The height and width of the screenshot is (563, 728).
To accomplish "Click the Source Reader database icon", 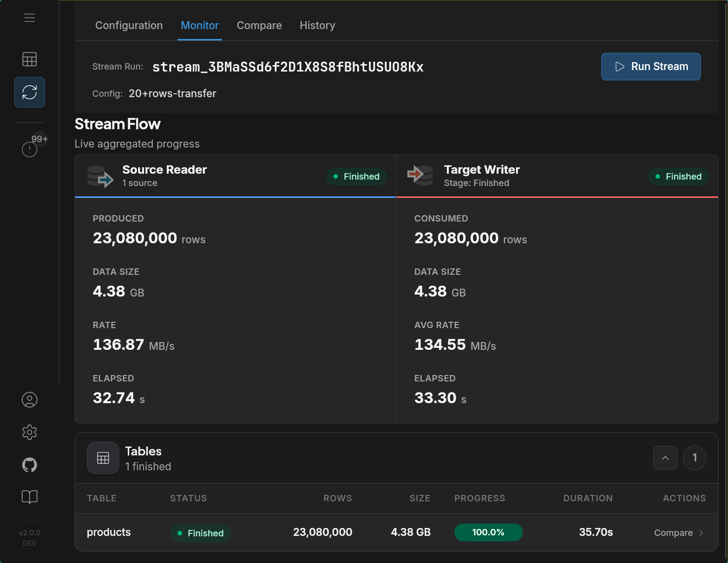I will click(x=100, y=176).
